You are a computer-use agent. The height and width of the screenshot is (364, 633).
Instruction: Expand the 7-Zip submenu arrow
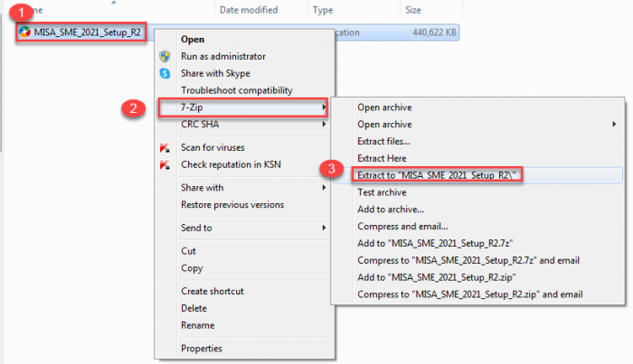click(325, 108)
